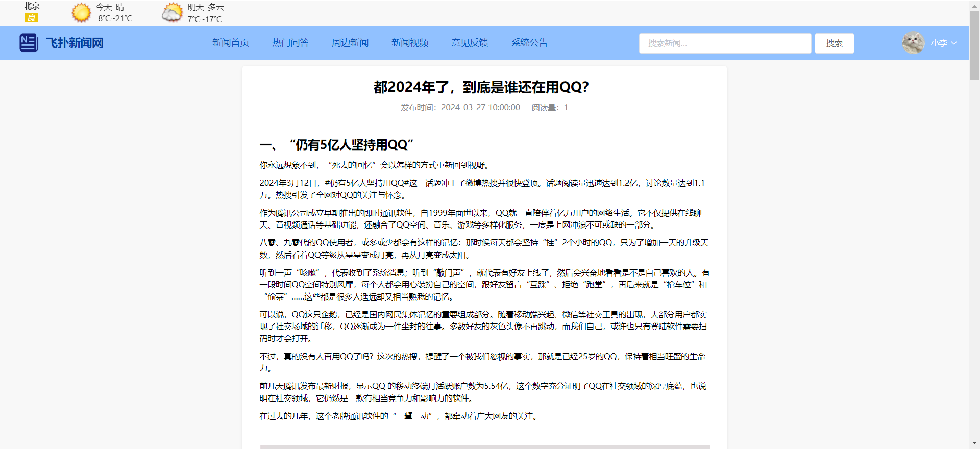Click the 今天 晴 weather label
This screenshot has height=449, width=980.
(x=110, y=7)
